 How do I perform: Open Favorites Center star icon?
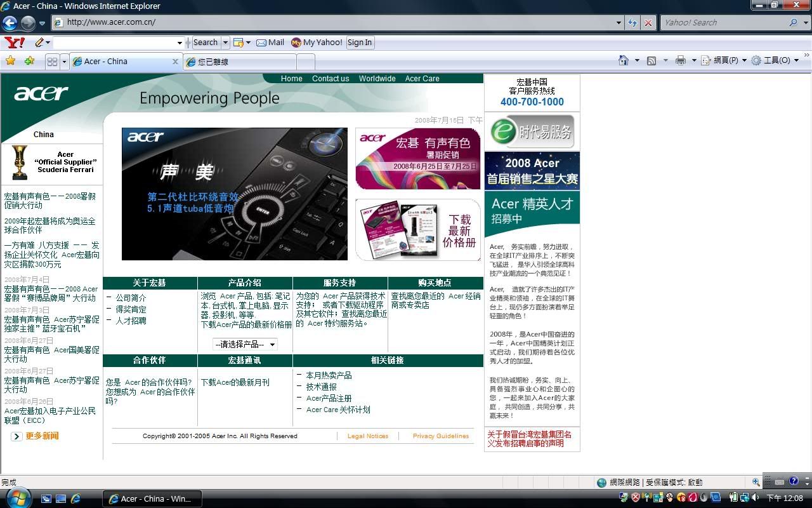tap(10, 61)
